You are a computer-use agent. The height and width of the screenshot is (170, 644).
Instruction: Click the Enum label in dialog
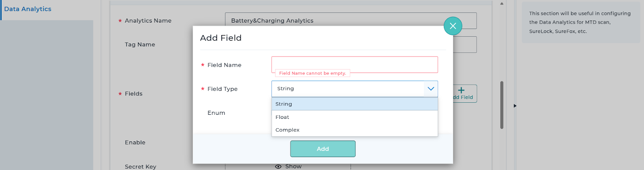pos(216,113)
